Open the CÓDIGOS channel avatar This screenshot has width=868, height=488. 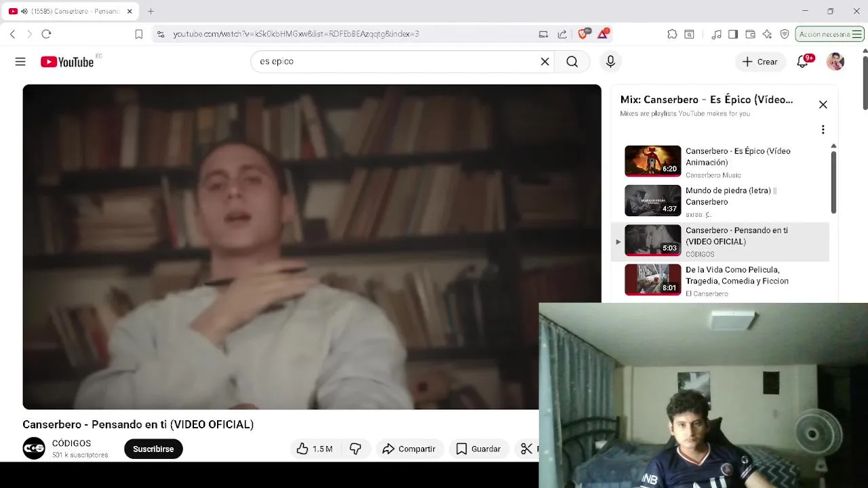(34, 449)
